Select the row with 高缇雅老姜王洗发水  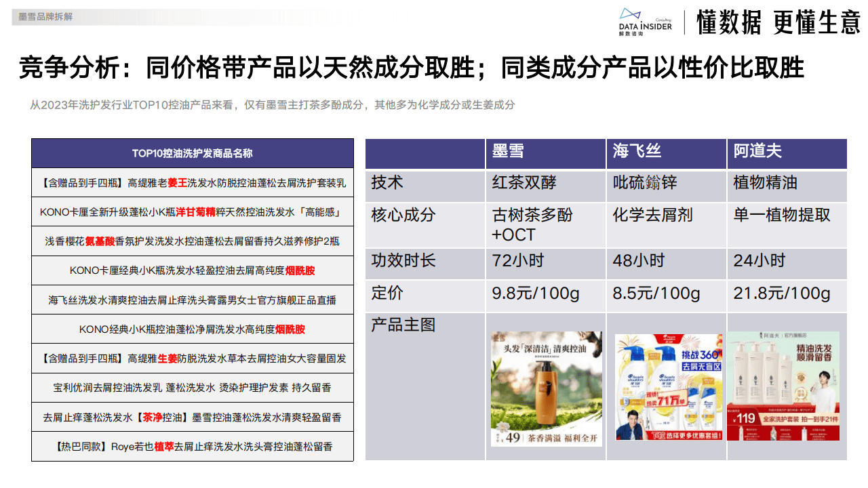tap(193, 183)
